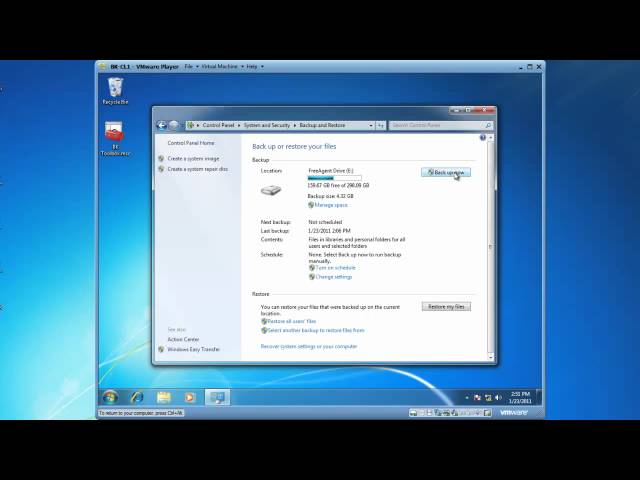This screenshot has height=480, width=640.
Task: Open the Action Center flag tray icon
Action: click(x=477, y=397)
